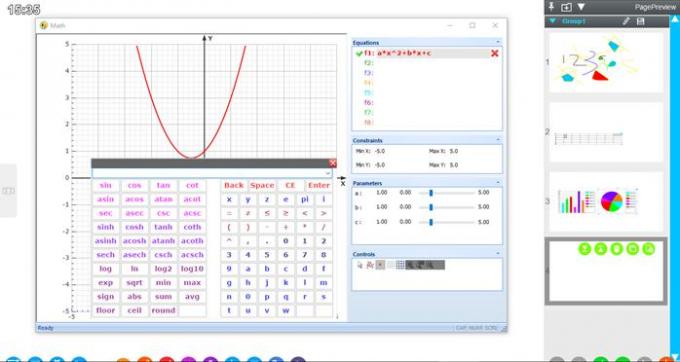Screen dimensions: 680x362
Task: Toggle the green checkmark on equation f1
Action: tap(359, 53)
